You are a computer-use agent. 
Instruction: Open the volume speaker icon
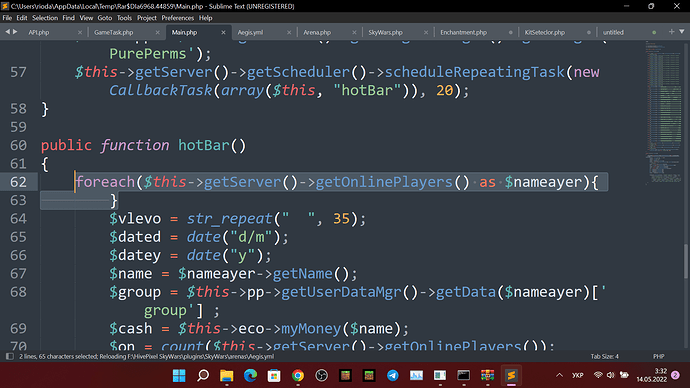pyautogui.click(x=611, y=375)
